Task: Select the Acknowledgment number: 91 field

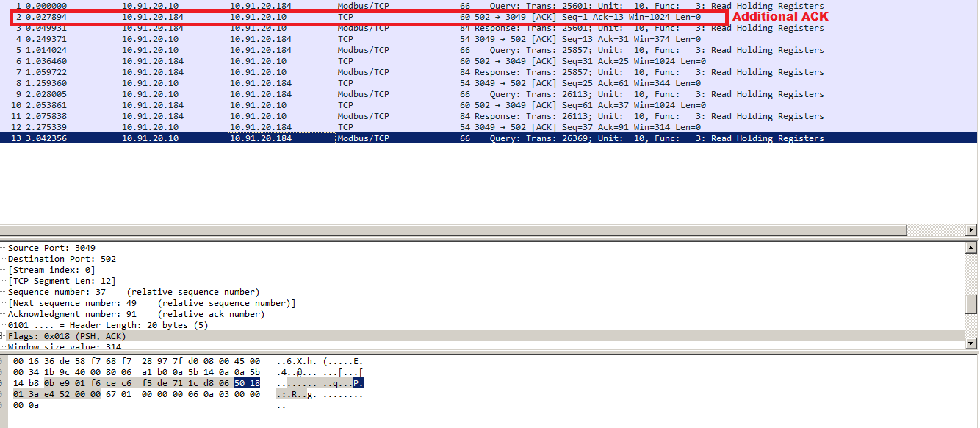Action: pos(136,314)
